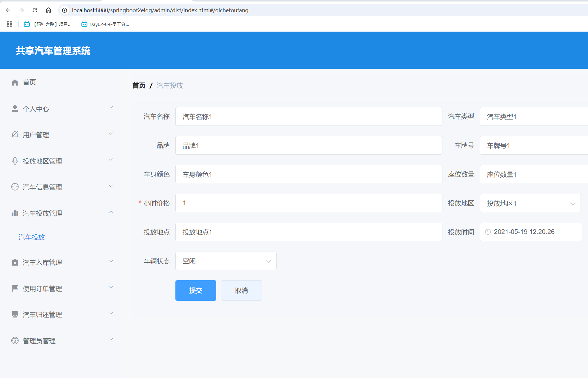Click the home icon beside 首页 in sidebar
The width and height of the screenshot is (588, 378).
pos(15,82)
